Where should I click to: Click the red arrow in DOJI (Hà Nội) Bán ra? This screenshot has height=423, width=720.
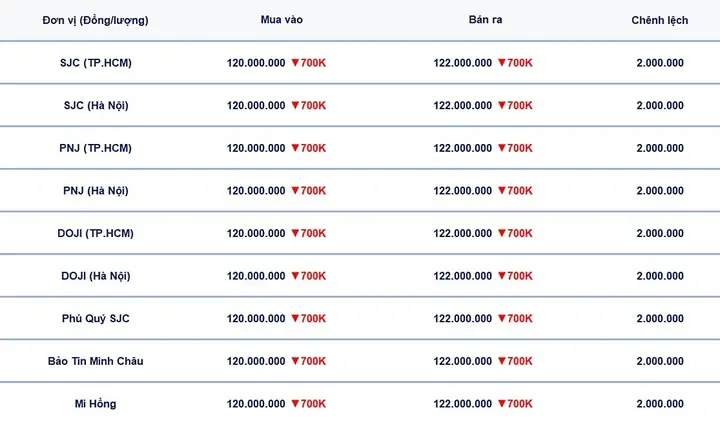[x=502, y=276]
